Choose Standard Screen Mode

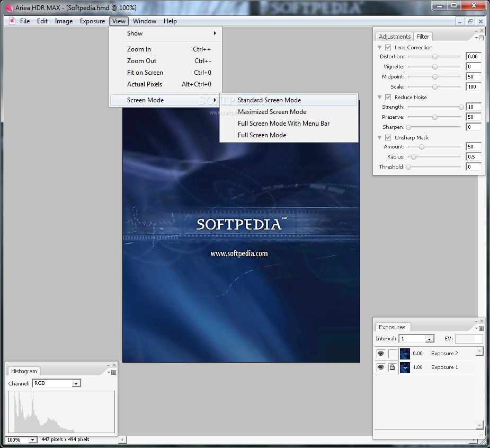tap(289, 100)
